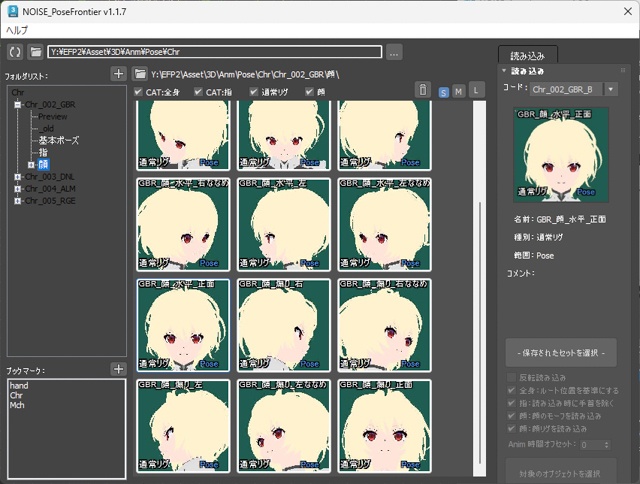Select the GBR_顔_煽り_左 pose thumbnail
The width and height of the screenshot is (640, 484).
pyautogui.click(x=183, y=426)
